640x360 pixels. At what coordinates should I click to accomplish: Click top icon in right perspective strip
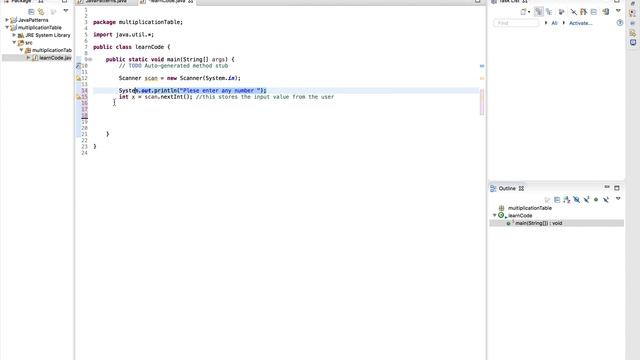click(633, 3)
